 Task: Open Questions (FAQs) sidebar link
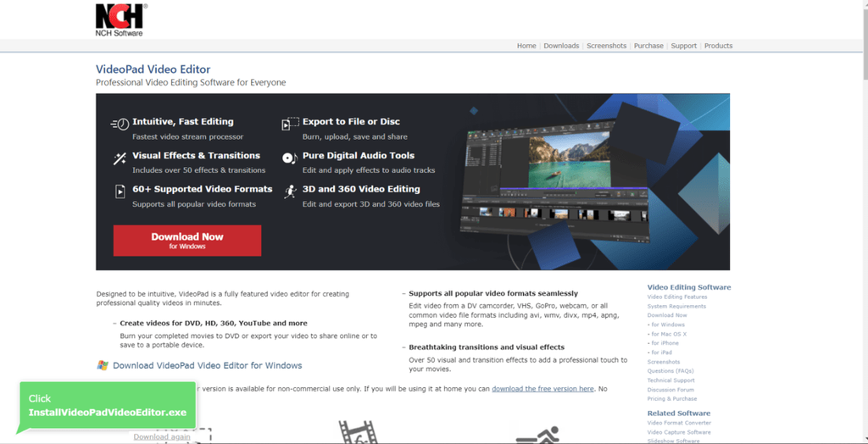(x=670, y=371)
